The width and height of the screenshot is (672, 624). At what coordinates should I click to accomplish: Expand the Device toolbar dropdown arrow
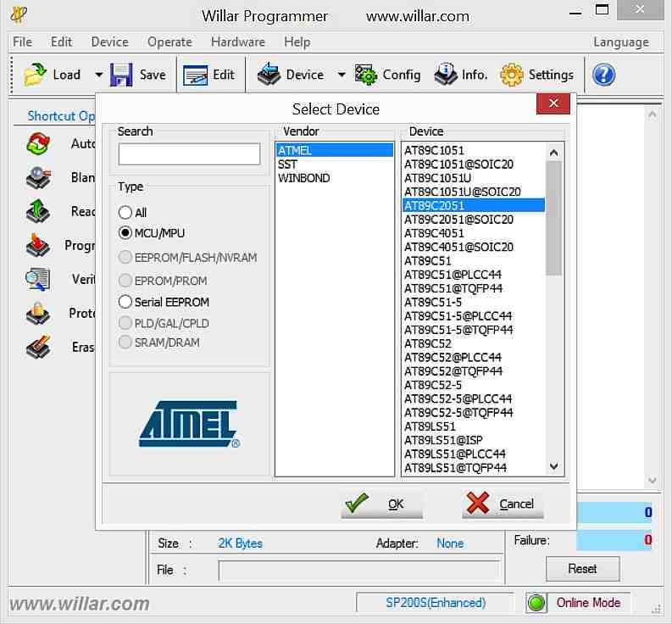pos(342,75)
